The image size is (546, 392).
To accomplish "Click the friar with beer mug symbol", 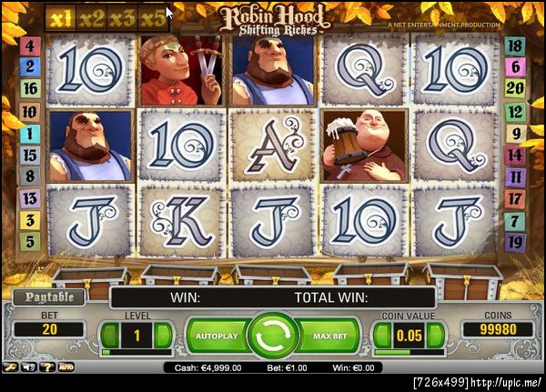I will 364,146.
